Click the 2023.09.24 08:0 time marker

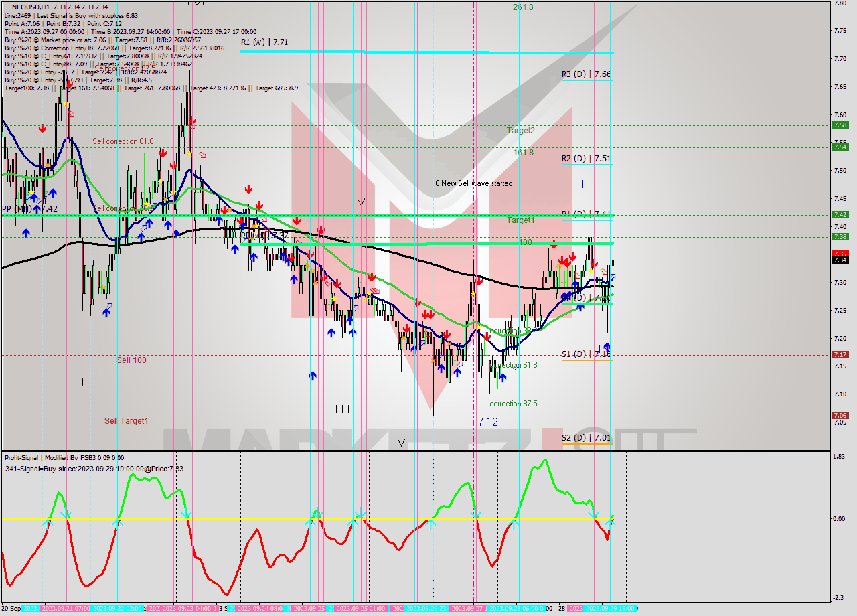260,609
